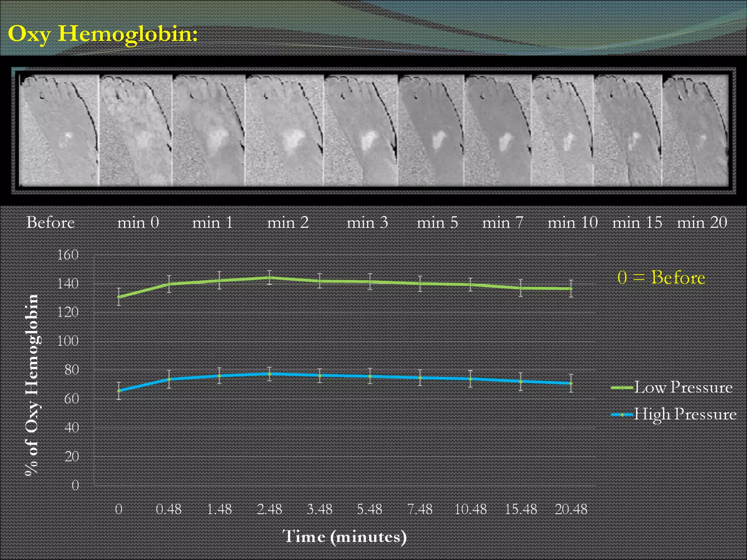747x560 pixels.
Task: Select the min 2 foot scan image
Action: 285,130
